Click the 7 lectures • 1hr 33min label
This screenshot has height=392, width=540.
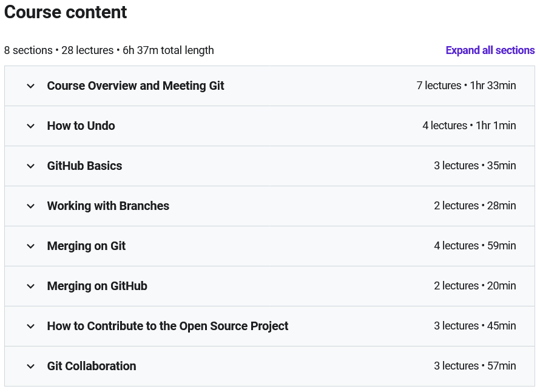pos(466,86)
